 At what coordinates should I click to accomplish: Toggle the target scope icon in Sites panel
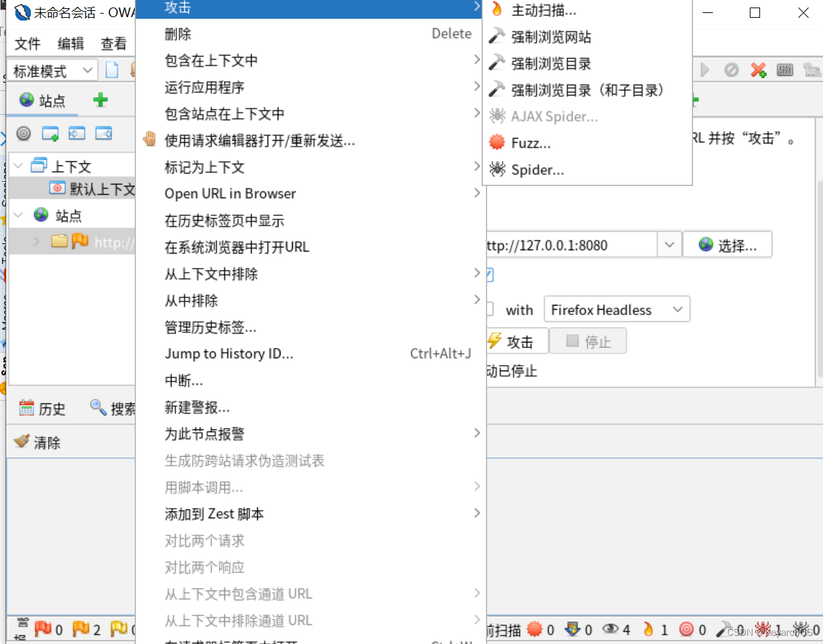[x=23, y=133]
